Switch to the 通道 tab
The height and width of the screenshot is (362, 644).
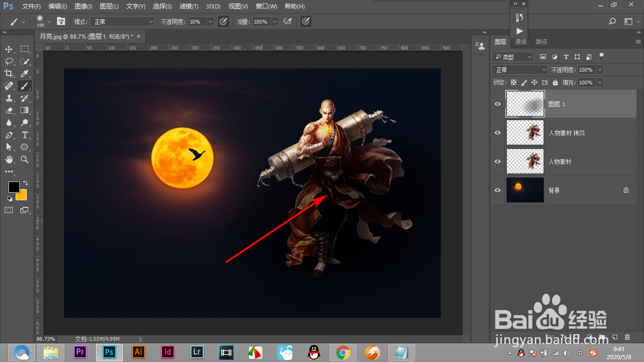coord(520,42)
